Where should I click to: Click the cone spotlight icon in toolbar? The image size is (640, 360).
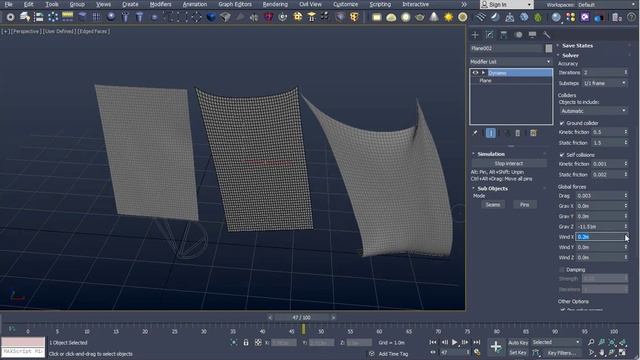(x=434, y=17)
